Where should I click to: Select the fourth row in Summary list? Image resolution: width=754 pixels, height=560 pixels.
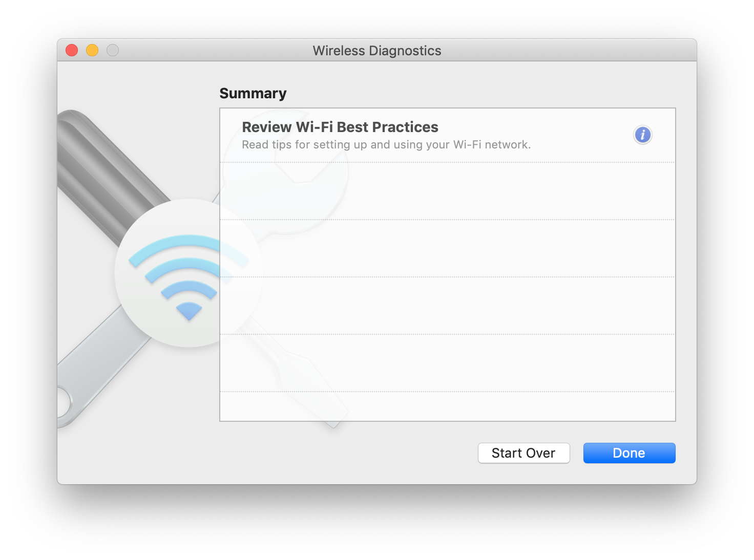pos(447,306)
